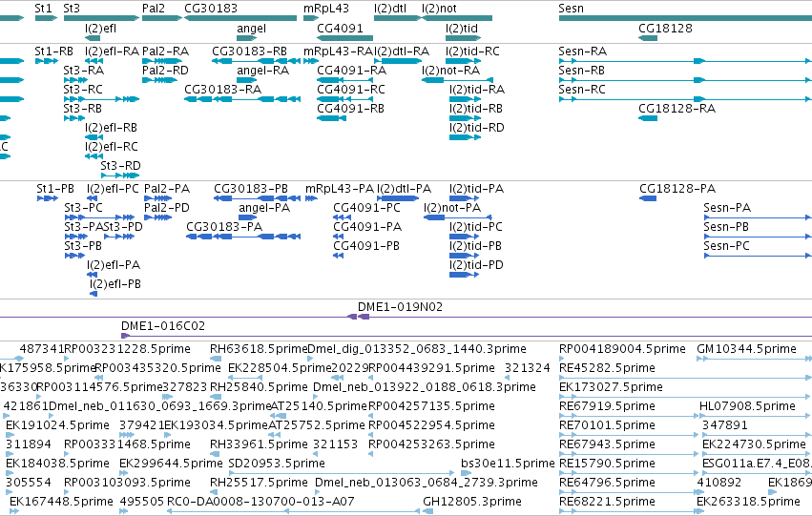Click the St3-PD protein label
Image resolution: width=812 pixels, height=516 pixels.
(x=123, y=227)
